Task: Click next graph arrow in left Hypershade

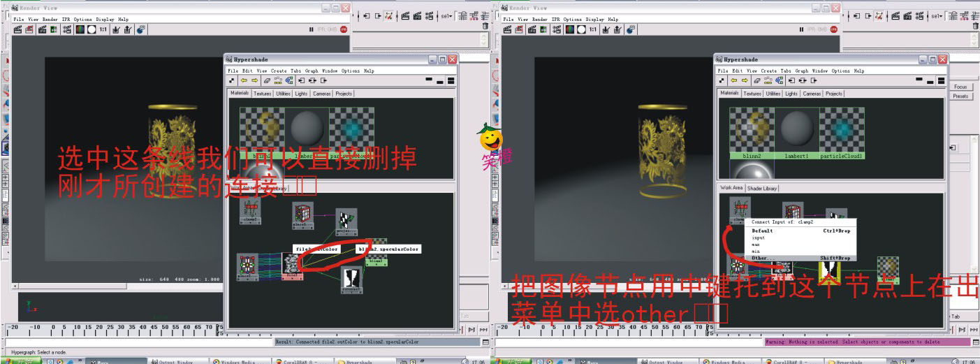Action: [255, 80]
